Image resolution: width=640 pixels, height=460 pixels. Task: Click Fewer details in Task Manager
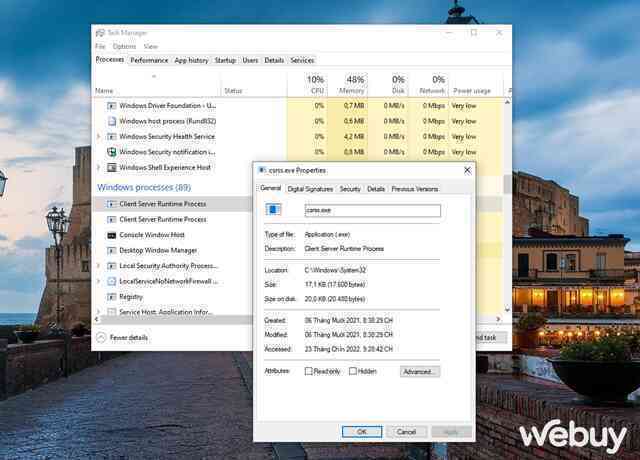pos(129,338)
